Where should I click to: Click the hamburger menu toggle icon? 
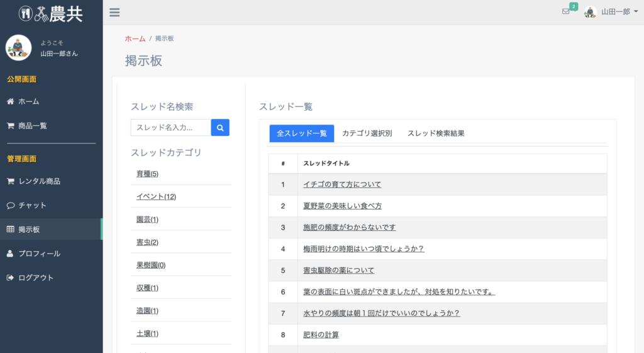point(114,12)
